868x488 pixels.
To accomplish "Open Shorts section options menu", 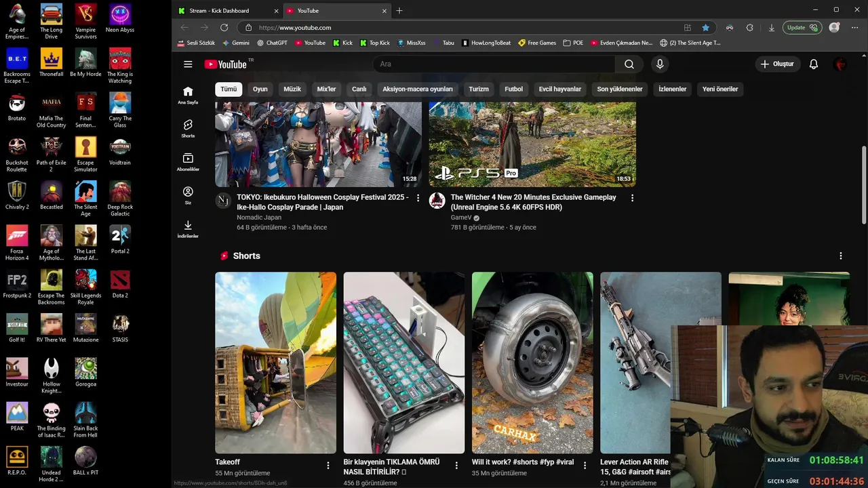I will coord(841,256).
